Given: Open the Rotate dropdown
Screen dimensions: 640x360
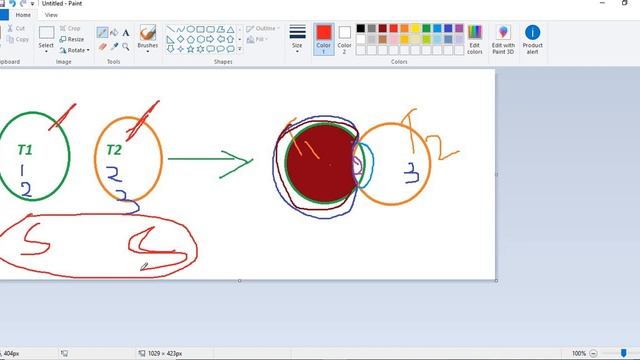Looking at the screenshot, I should [x=74, y=50].
